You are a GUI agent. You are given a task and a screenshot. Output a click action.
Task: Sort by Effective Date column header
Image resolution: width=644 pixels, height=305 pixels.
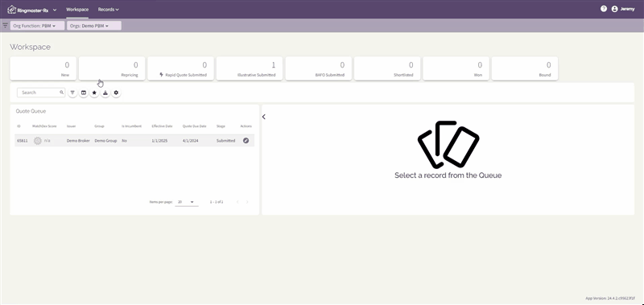(163, 126)
